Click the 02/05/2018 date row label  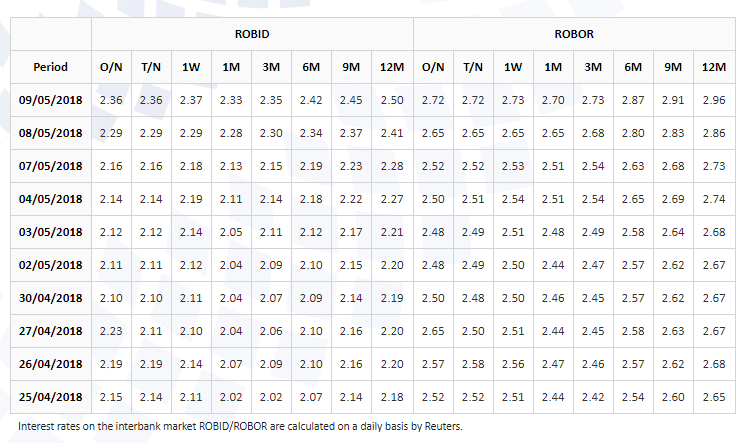coord(51,265)
